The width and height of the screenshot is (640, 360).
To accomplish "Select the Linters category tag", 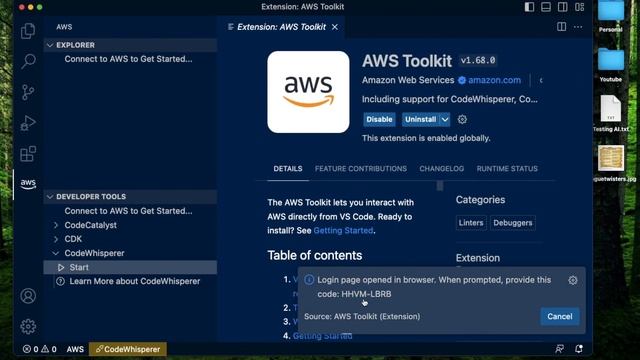I will (471, 223).
